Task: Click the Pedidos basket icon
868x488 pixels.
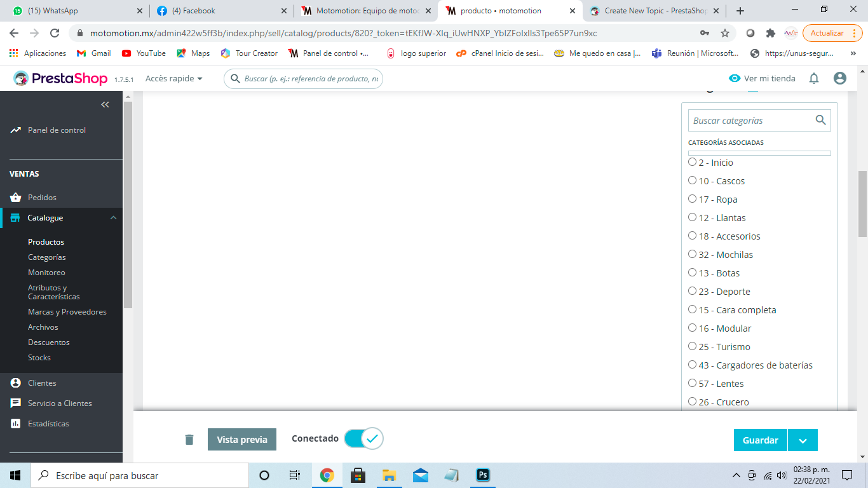Action: point(16,198)
